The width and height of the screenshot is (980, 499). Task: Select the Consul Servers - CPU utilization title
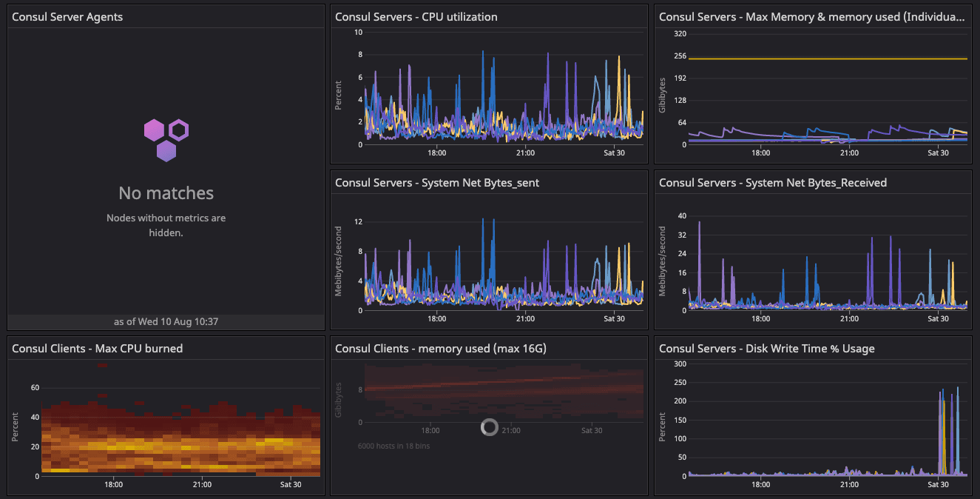pos(416,16)
